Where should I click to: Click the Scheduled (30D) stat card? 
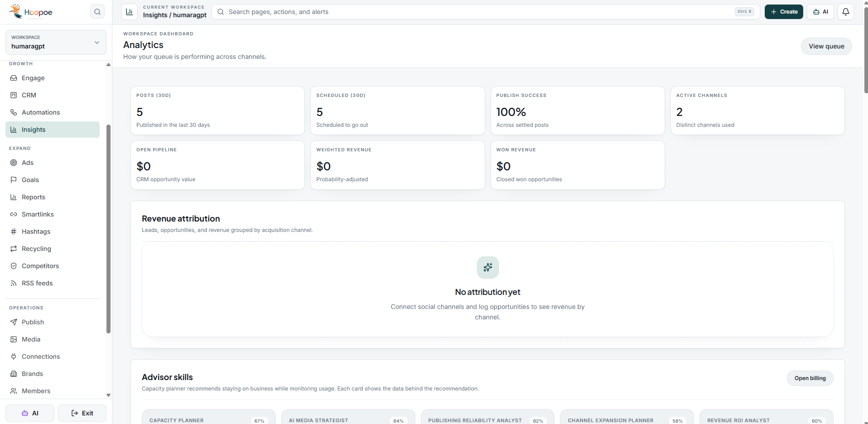397,111
